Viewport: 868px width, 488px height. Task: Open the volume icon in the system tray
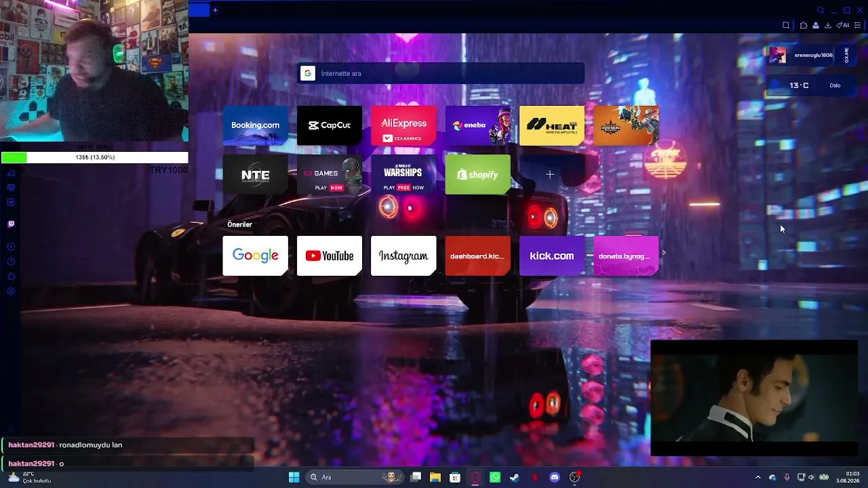pyautogui.click(x=811, y=477)
